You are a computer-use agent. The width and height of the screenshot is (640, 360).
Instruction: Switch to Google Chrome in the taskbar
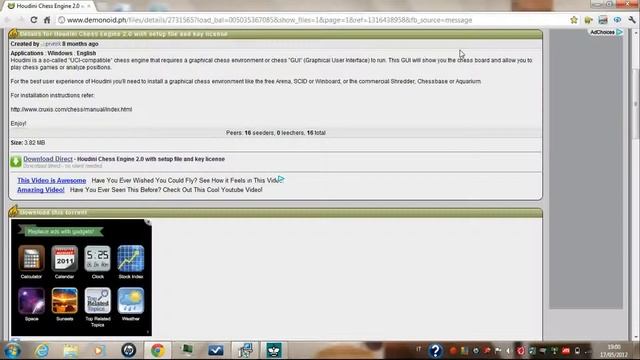[158, 350]
